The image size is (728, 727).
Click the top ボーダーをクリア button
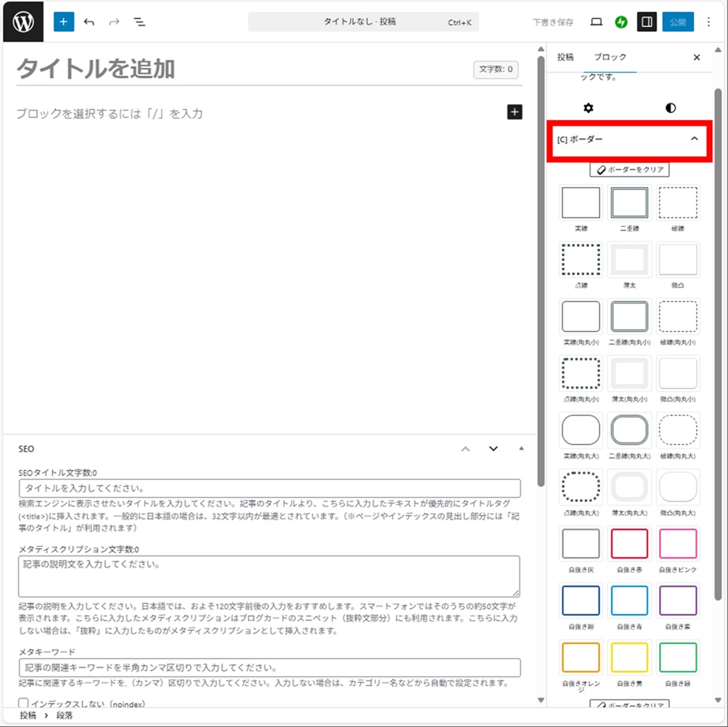[630, 170]
